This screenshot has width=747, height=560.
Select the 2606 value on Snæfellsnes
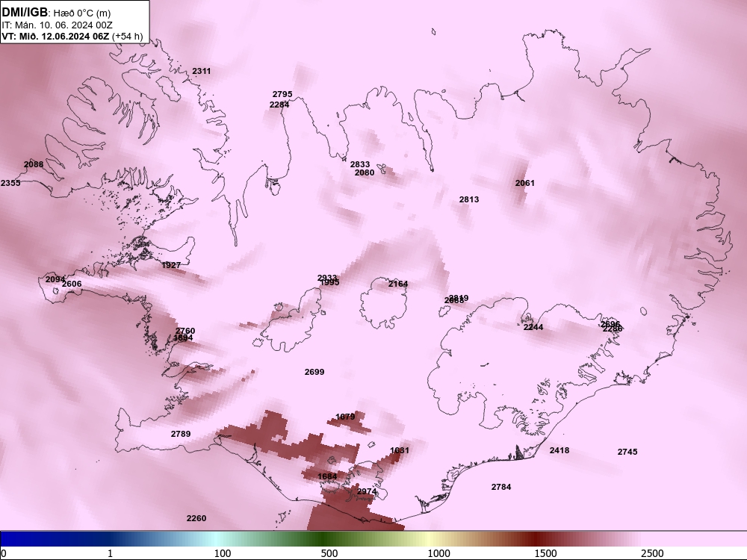72,284
